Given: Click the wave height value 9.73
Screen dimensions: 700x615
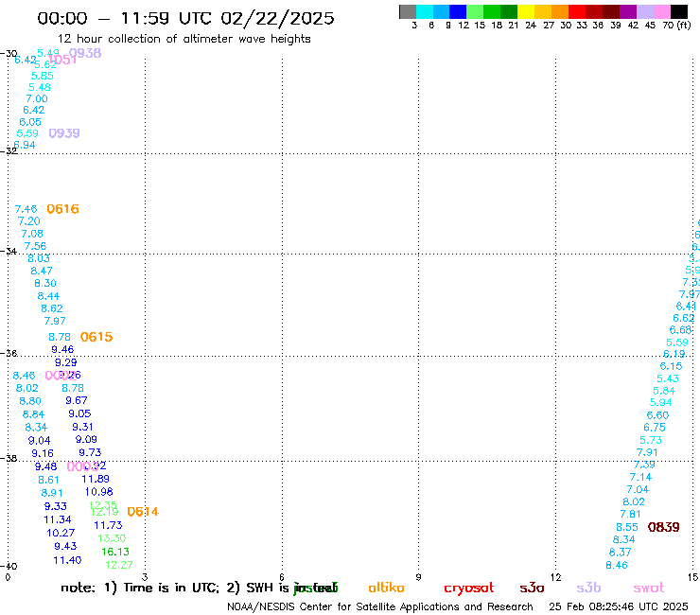Looking at the screenshot, I should 90,453.
